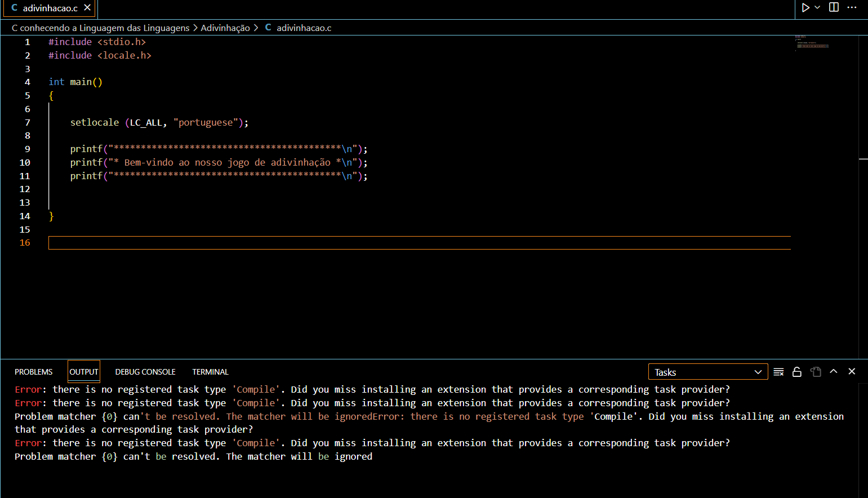Place cursor on empty line 16
This screenshot has height=498, width=868.
[x=420, y=243]
